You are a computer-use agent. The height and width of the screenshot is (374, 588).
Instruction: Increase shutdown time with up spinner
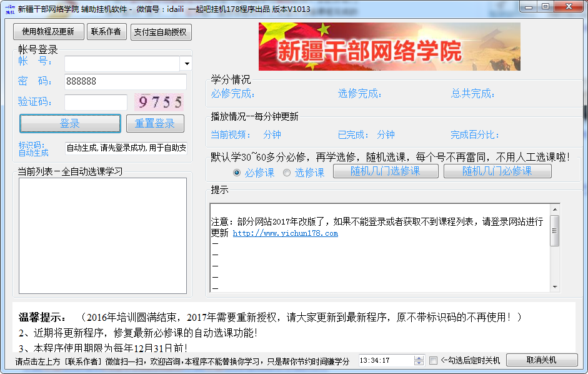pyautogui.click(x=419, y=358)
